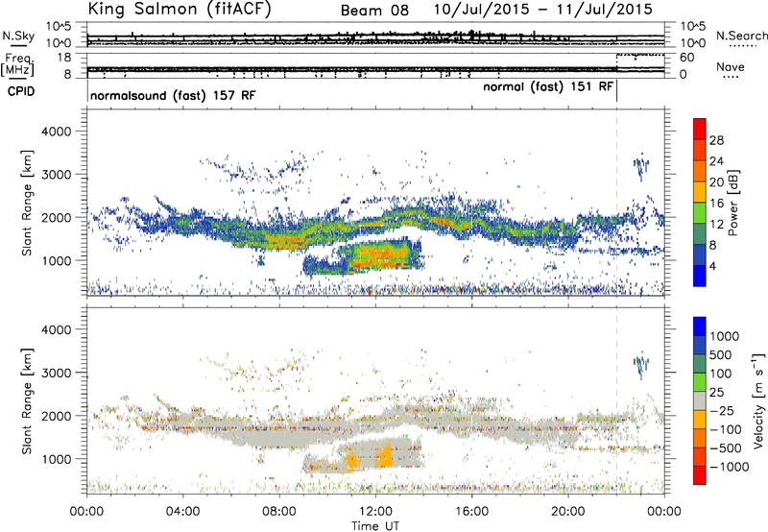Click the 'Nave' legend label
Screen dimensions: 768x532
pyautogui.click(x=731, y=66)
